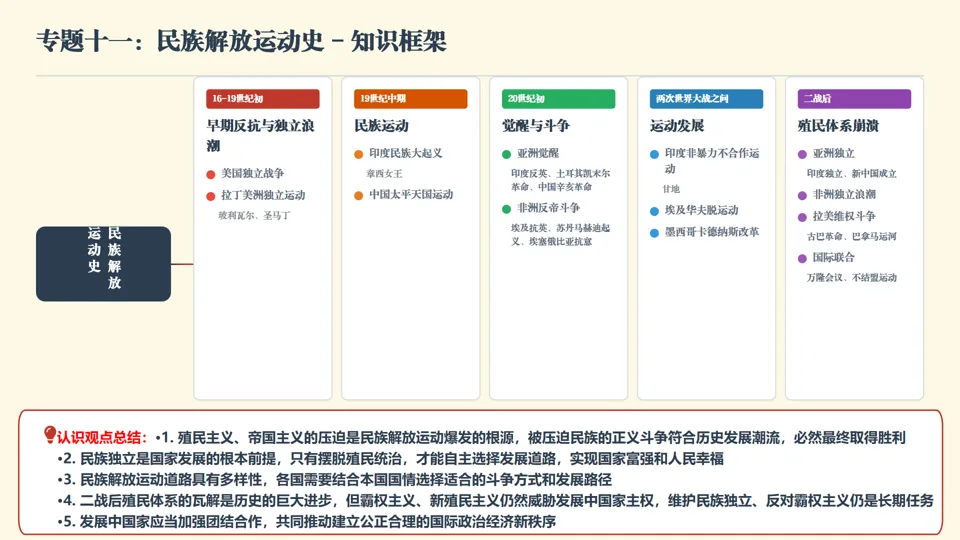Image resolution: width=960 pixels, height=540 pixels.
Task: Click the item 亚洲觉醒
Action: point(538,154)
